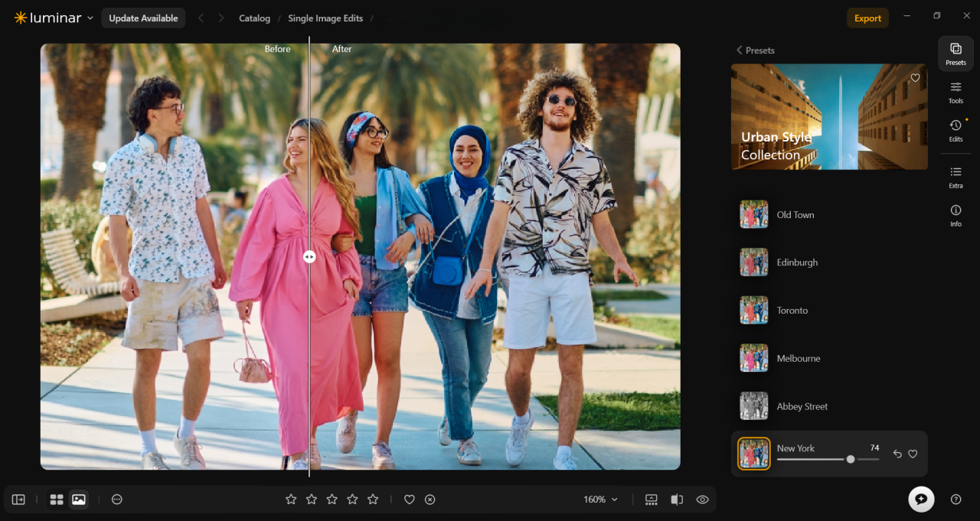Rate the photo one star

[x=291, y=500]
